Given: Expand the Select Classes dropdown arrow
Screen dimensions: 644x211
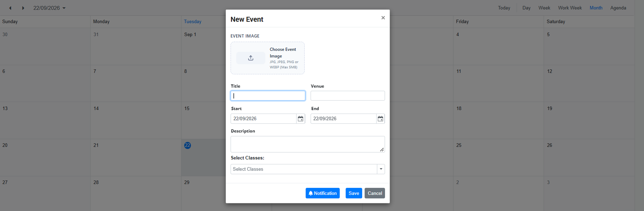Looking at the screenshot, I should click(381, 169).
